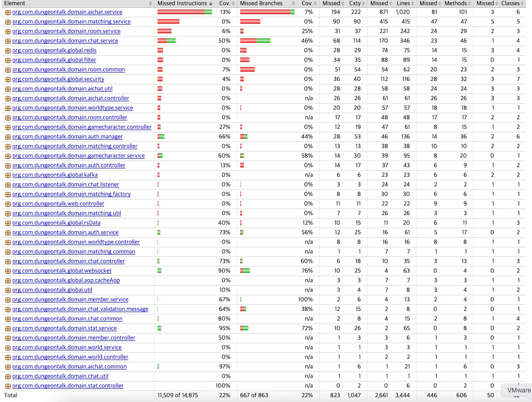This screenshot has height=402, width=532.
Task: Open org.com.dungeontalk.domain.auth.service link
Action: tap(65, 233)
